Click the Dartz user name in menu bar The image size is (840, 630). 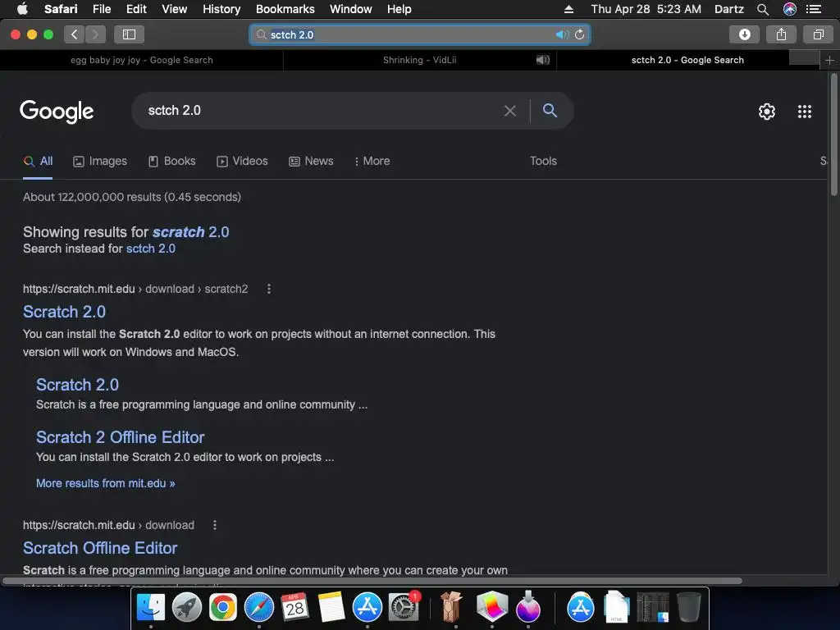coord(728,9)
